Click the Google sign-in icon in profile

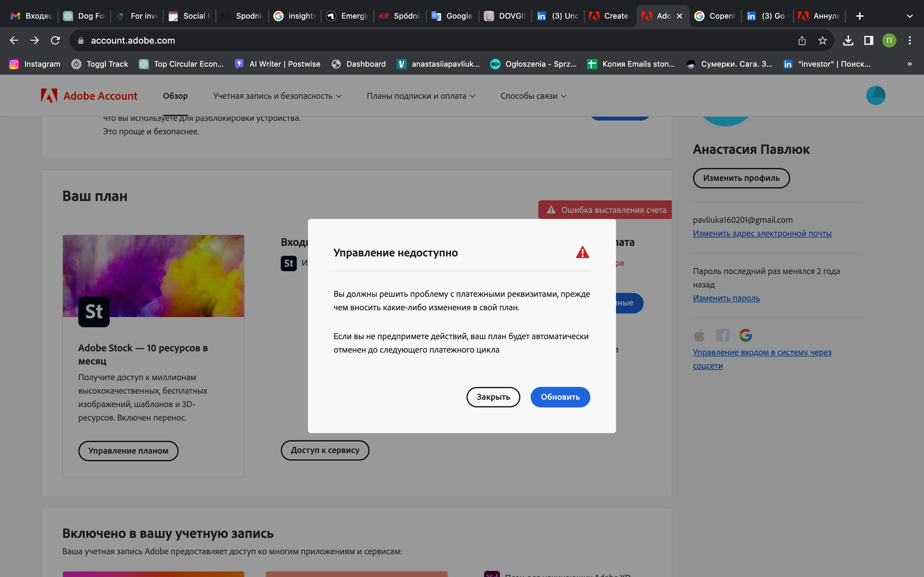pyautogui.click(x=745, y=335)
